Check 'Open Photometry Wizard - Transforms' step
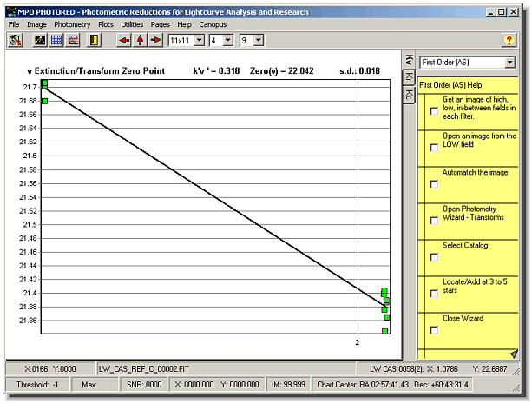The height and width of the screenshot is (404, 532). pyautogui.click(x=434, y=221)
